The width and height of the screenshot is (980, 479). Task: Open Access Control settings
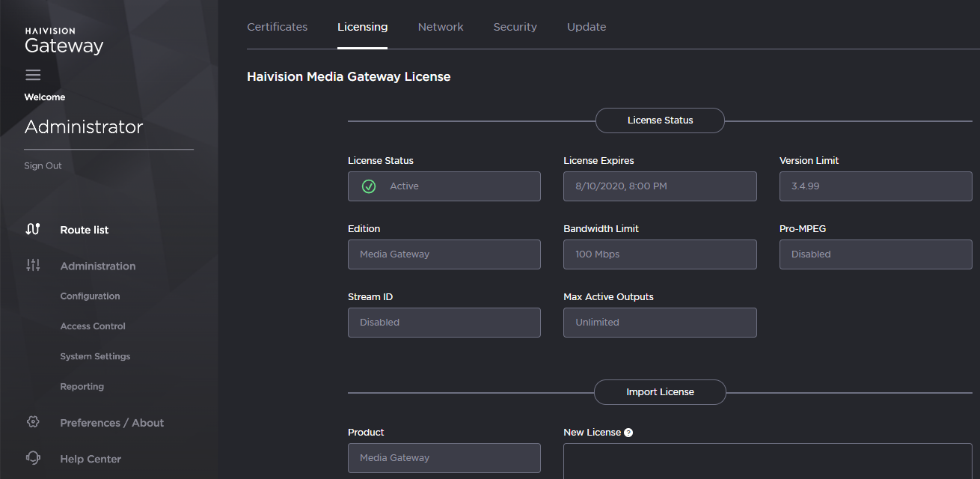coord(93,326)
